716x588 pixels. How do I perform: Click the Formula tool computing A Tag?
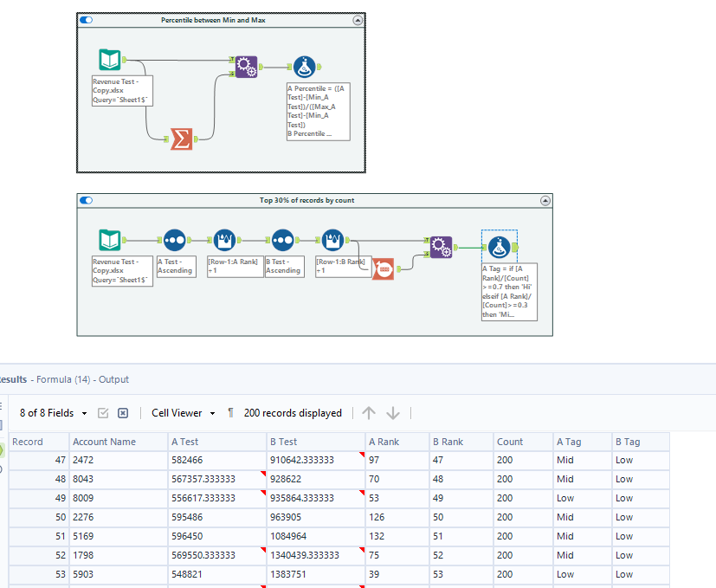pos(500,245)
